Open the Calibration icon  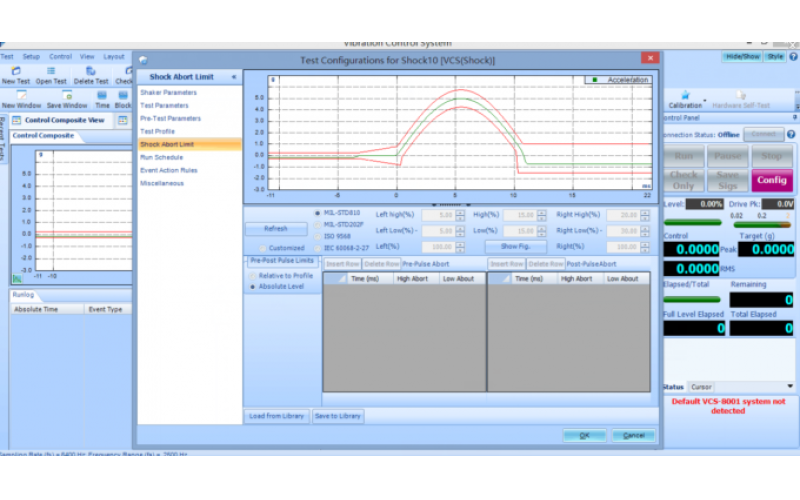pyautogui.click(x=685, y=95)
